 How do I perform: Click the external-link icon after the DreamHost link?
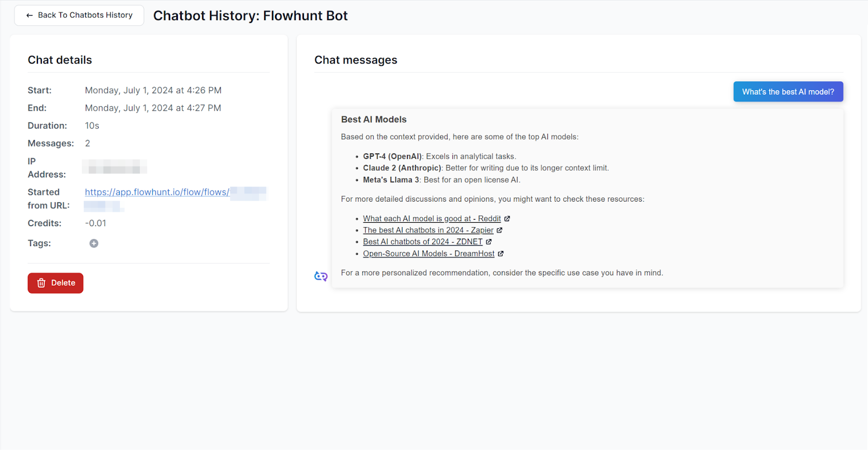(500, 253)
